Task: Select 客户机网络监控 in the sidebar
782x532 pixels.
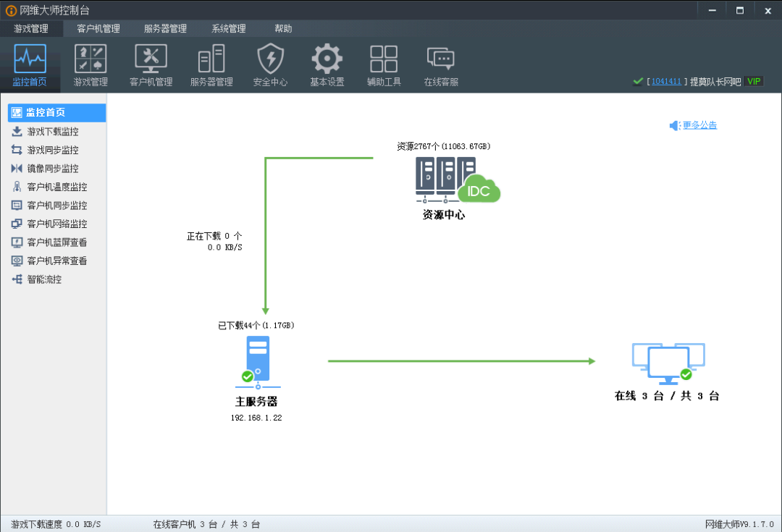Action: (57, 224)
